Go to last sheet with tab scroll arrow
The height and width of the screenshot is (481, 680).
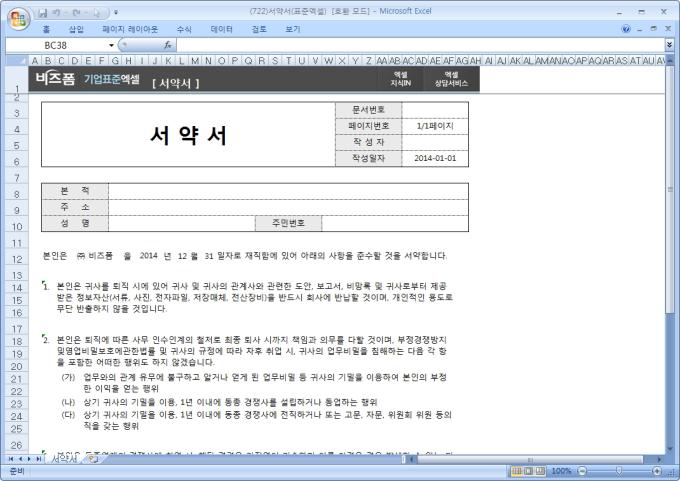38,459
